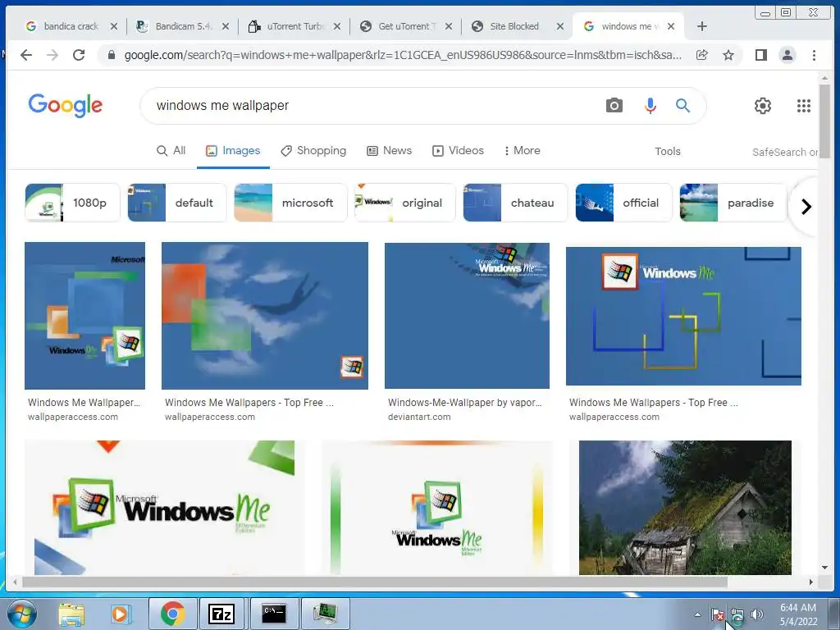Screen dimensions: 840x630
Task: Close the Bandicam 5.4 tab
Action: (226, 26)
